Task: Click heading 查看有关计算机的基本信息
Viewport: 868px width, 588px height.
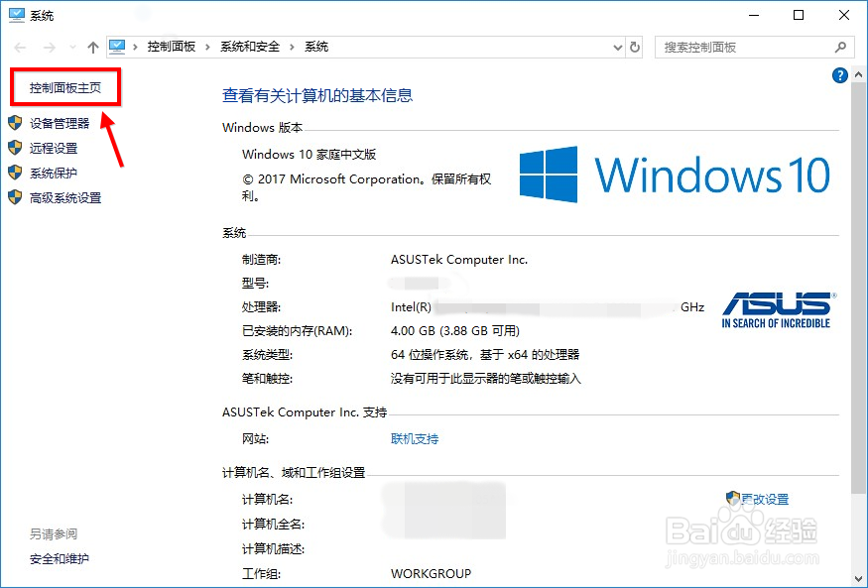Action: pos(317,96)
